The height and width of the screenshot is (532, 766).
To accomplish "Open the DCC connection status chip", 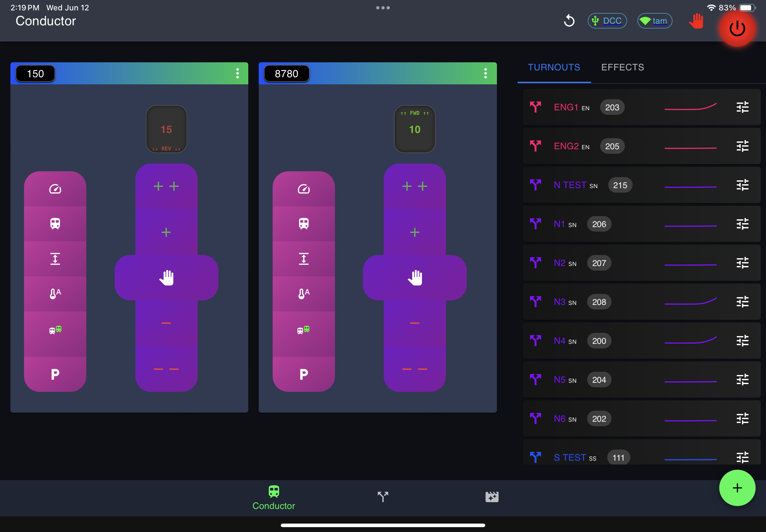I will (x=607, y=21).
